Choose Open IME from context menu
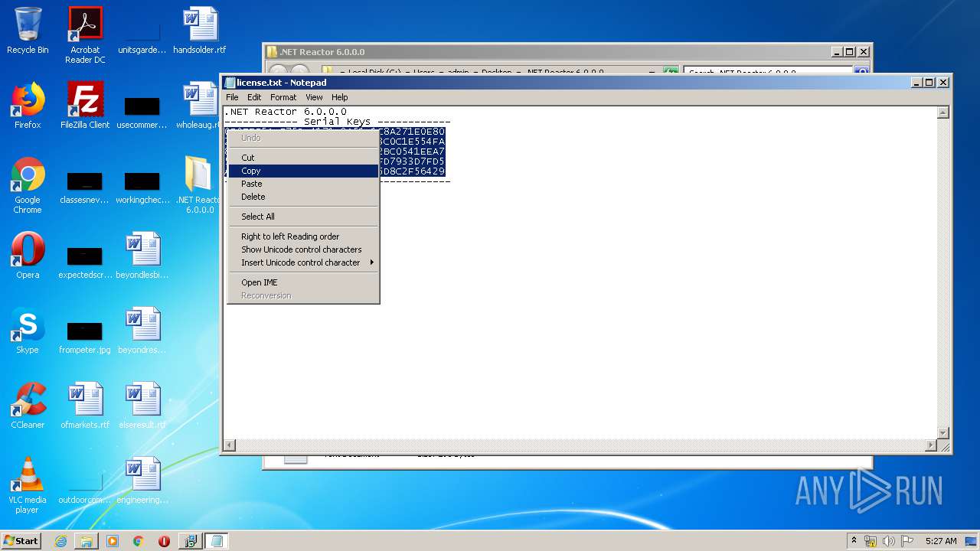 [x=304, y=282]
